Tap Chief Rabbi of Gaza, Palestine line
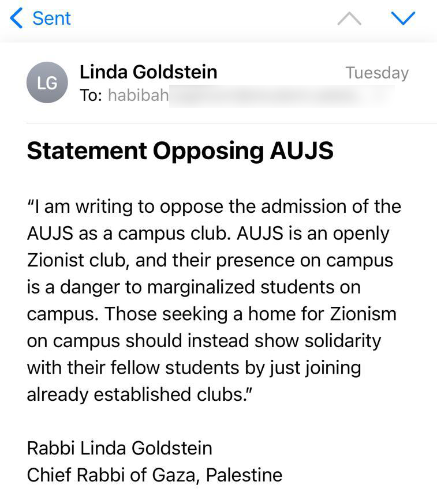Image resolution: width=437 pixels, height=504 pixels. pos(155,475)
